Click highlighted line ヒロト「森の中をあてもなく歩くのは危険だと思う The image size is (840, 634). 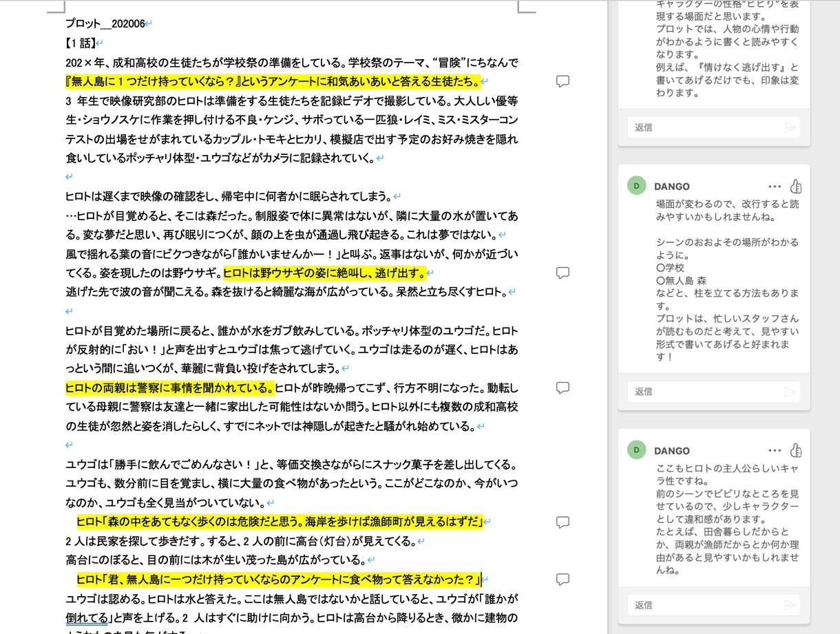(280, 522)
